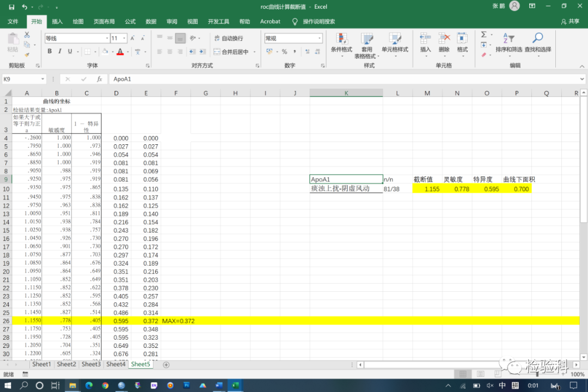Click 合并后居中 merge and center button

(x=230, y=52)
